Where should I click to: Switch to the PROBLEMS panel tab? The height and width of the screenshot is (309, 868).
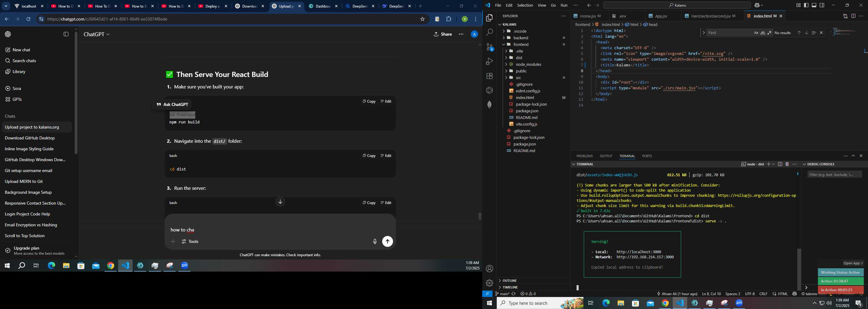tap(584, 156)
